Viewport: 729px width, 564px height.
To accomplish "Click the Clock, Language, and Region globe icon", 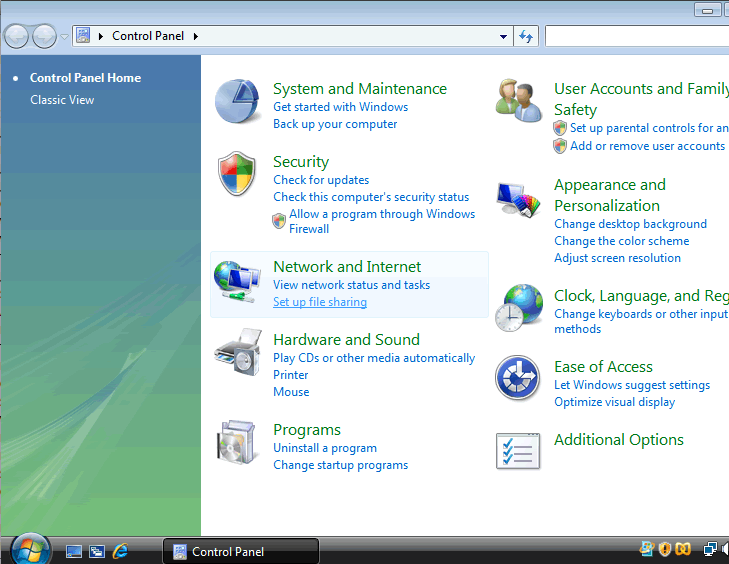I will click(x=520, y=307).
